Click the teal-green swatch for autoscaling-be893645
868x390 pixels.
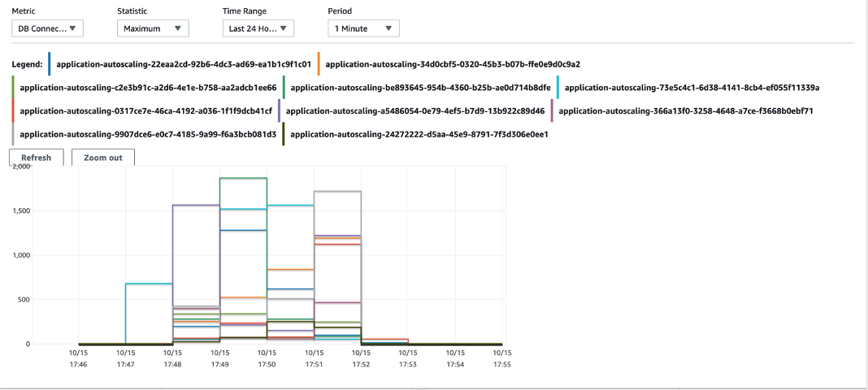point(284,88)
